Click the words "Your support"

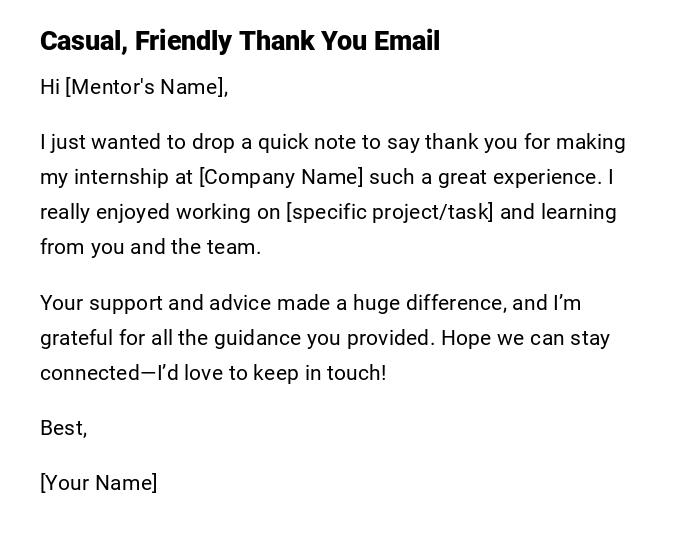[101, 303]
